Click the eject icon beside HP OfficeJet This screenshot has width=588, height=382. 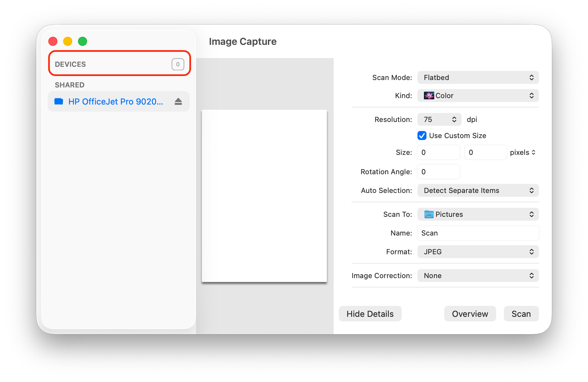[x=178, y=102]
